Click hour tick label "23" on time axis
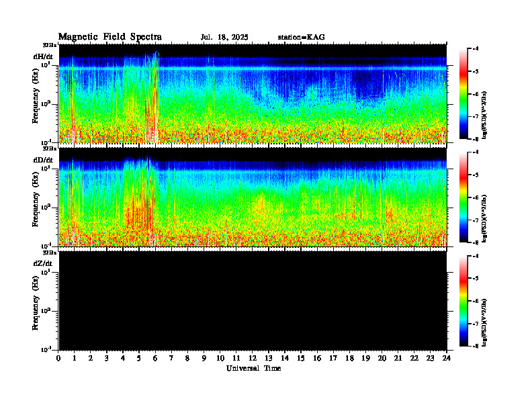532x411 pixels. (x=430, y=359)
